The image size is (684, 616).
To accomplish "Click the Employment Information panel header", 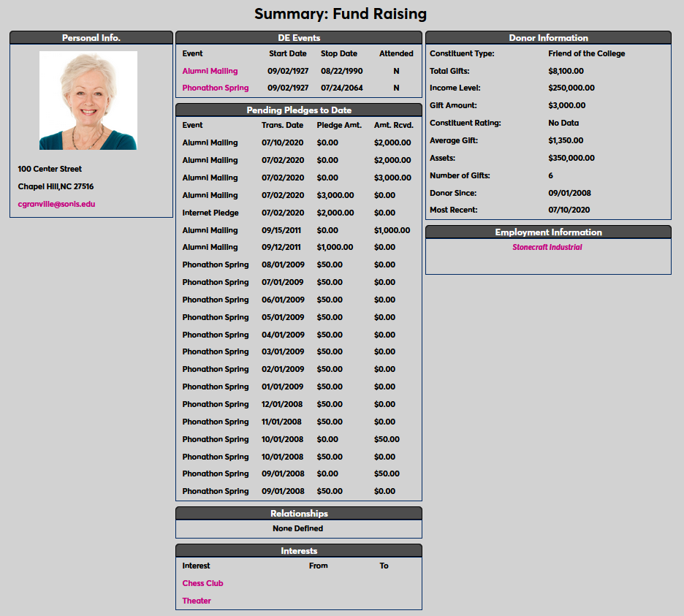I will coord(548,232).
